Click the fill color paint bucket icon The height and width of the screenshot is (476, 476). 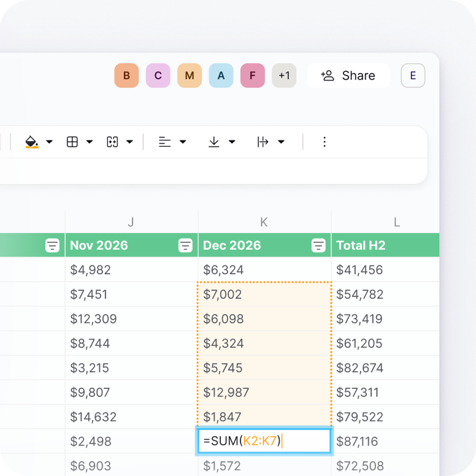tap(31, 142)
